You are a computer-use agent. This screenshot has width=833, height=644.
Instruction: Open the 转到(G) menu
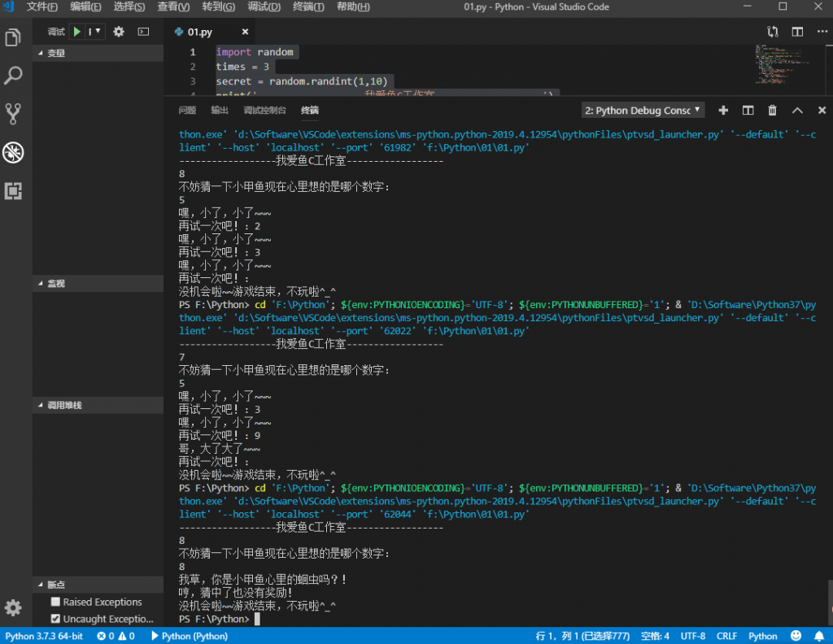click(218, 7)
